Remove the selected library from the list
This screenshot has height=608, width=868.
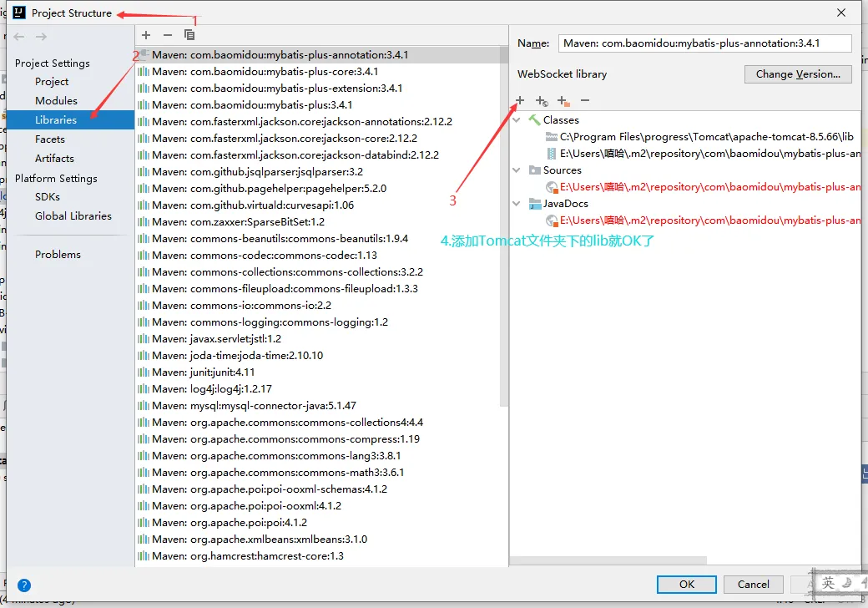pyautogui.click(x=168, y=35)
